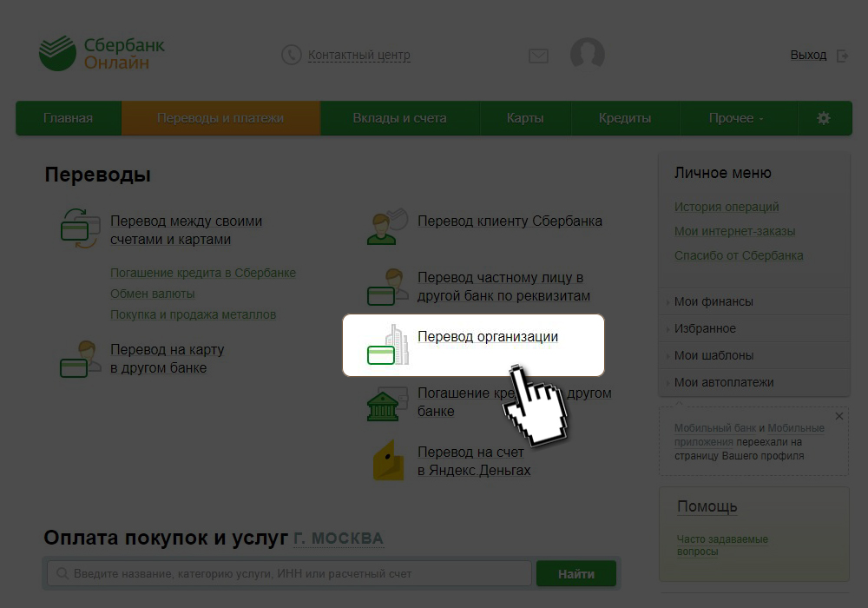Select the Переводы и платежи tab
The image size is (868, 608).
220,118
